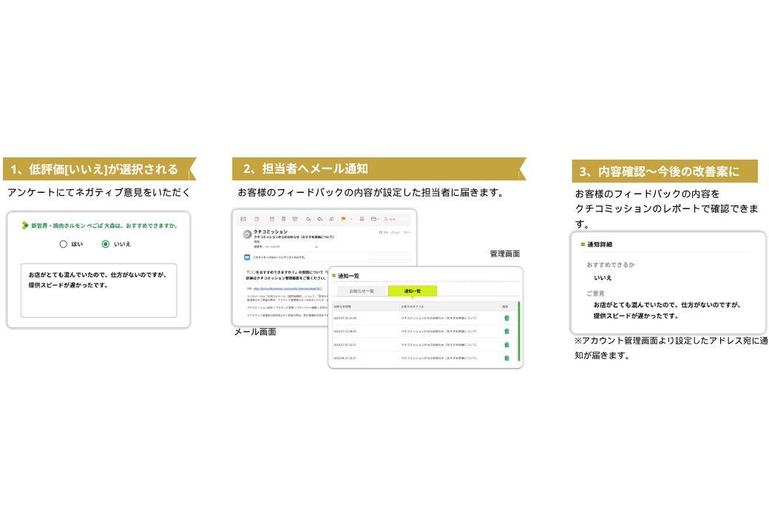This screenshot has height=532, width=769.
Task: Click the email subject line under クチコミッション sender
Action: click(294, 237)
